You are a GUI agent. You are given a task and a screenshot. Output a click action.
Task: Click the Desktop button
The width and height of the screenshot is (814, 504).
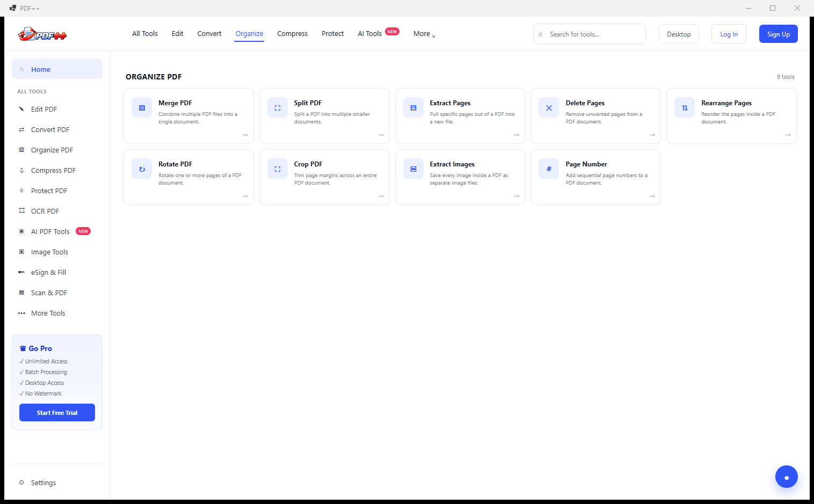click(x=679, y=34)
